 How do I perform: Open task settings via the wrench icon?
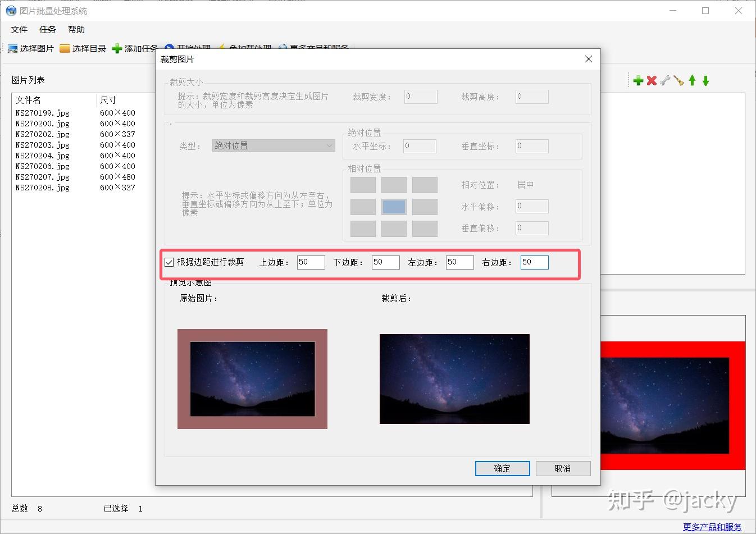[665, 80]
